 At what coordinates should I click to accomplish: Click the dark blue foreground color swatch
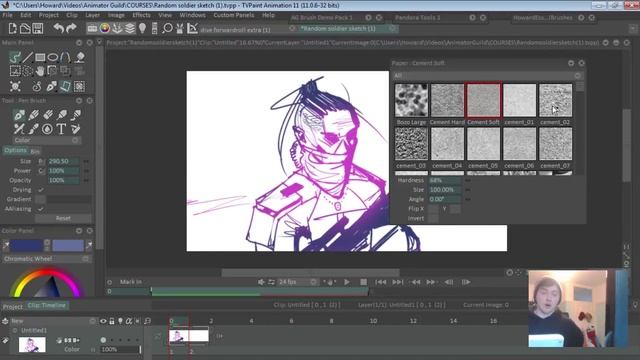(x=27, y=245)
